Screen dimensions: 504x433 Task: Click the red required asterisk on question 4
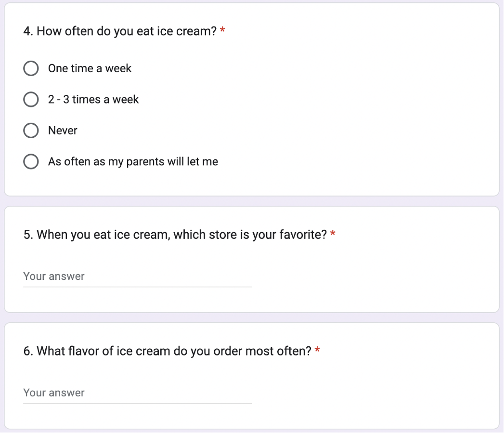pyautogui.click(x=222, y=30)
